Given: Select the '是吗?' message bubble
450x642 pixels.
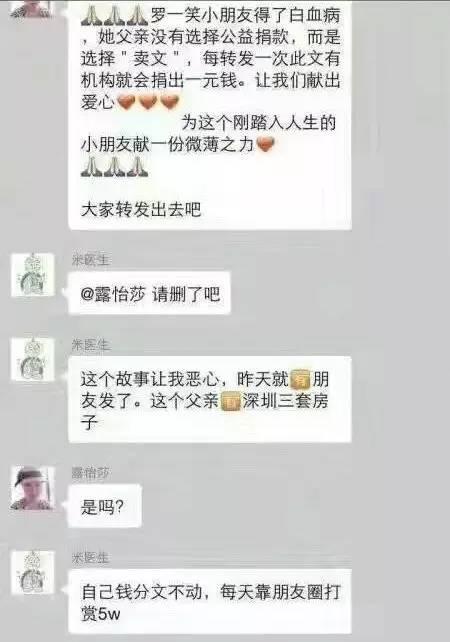Looking at the screenshot, I should pyautogui.click(x=105, y=506).
